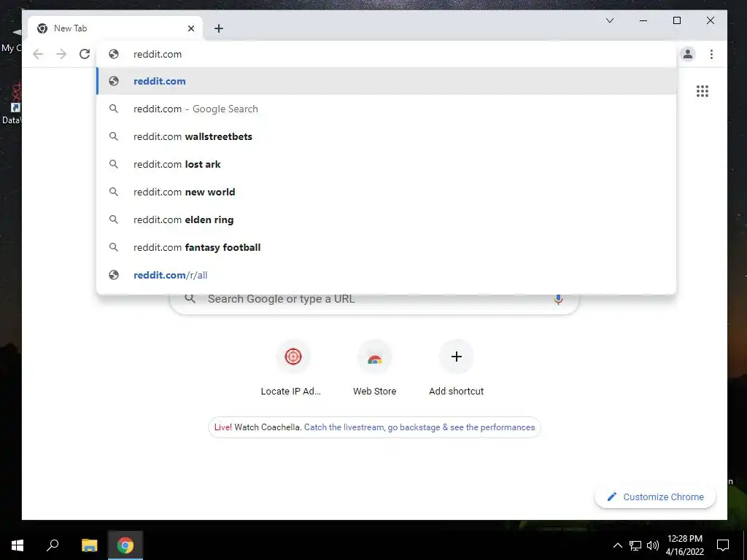
Task: Click globe icon in address bar
Action: [113, 54]
